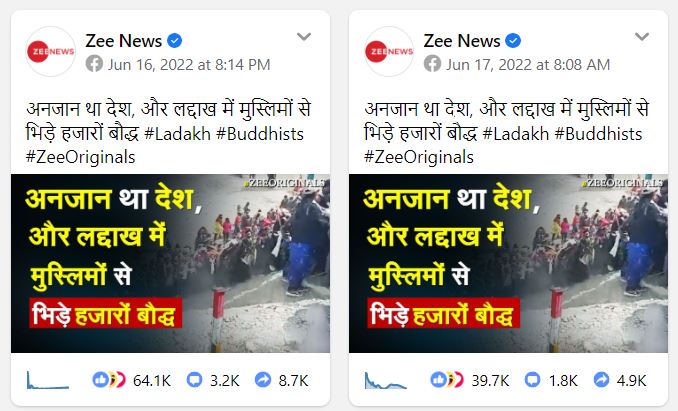Click engagement sparkline chart on left post
This screenshot has height=411, width=678.
[48, 380]
